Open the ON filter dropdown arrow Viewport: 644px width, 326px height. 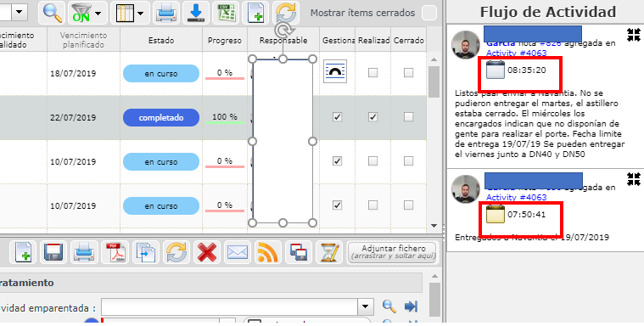tap(98, 13)
